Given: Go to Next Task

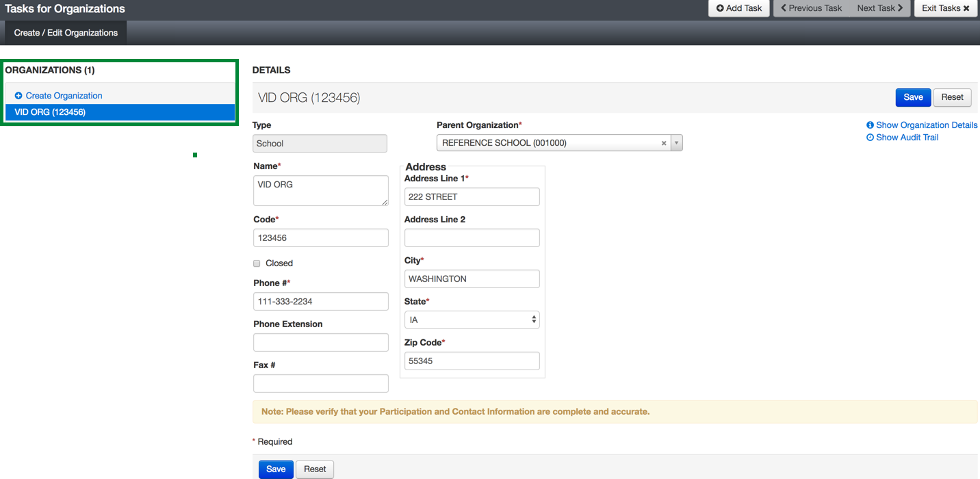Looking at the screenshot, I should pyautogui.click(x=880, y=8).
